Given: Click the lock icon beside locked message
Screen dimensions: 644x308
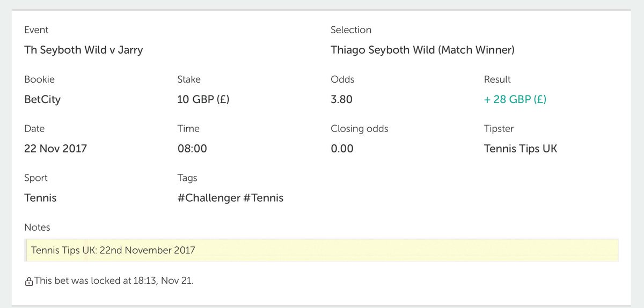Looking at the screenshot, I should coord(28,282).
